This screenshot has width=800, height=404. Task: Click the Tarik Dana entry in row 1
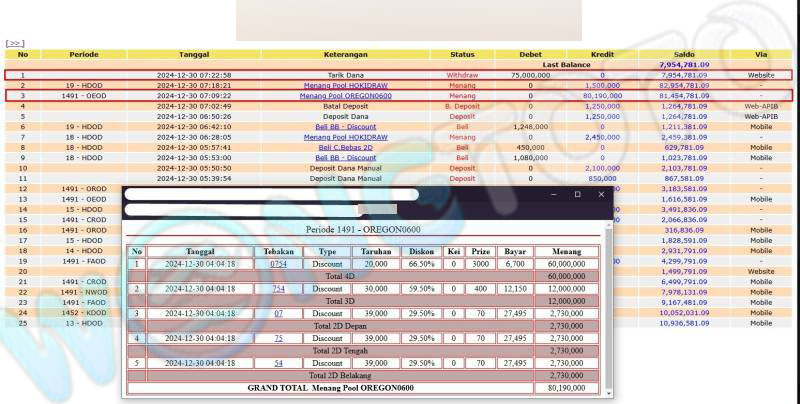[x=346, y=75]
